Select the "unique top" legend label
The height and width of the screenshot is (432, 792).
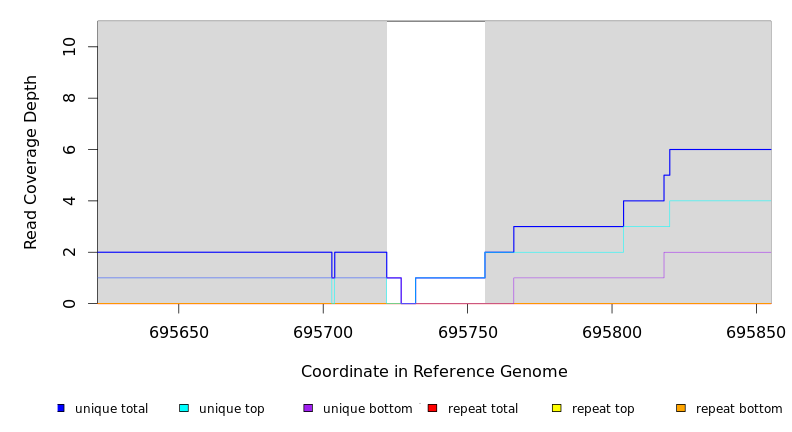tap(232, 409)
